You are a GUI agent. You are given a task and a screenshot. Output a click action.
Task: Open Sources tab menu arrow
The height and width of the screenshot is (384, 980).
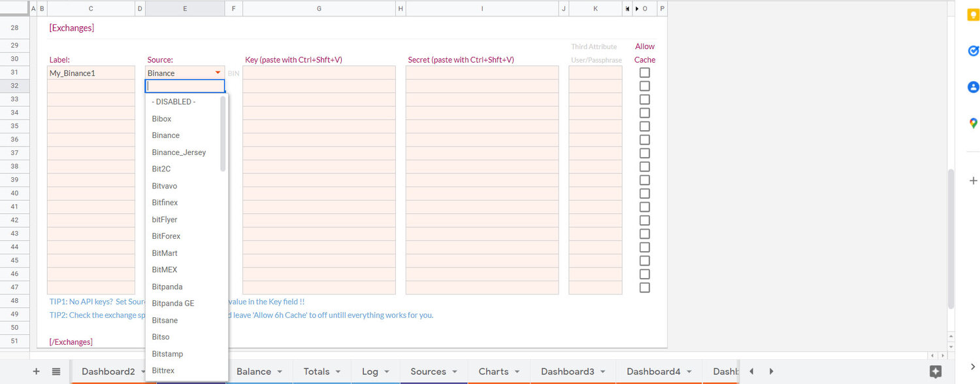tap(454, 372)
